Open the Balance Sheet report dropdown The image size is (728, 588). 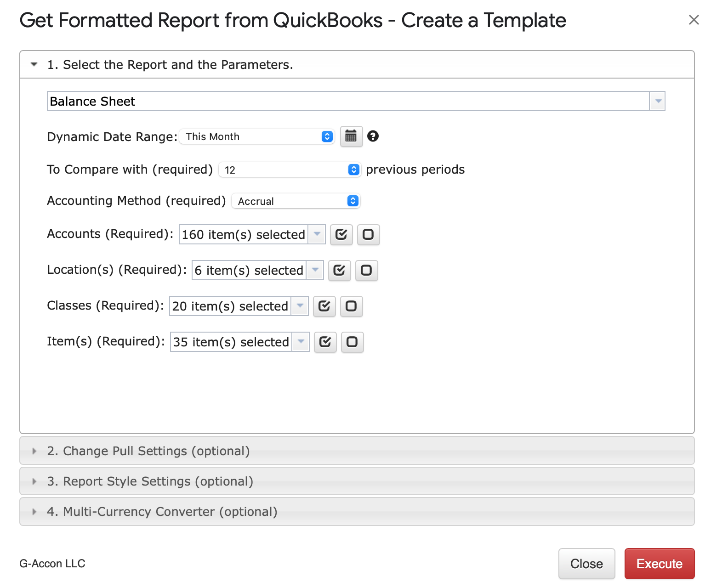click(356, 101)
